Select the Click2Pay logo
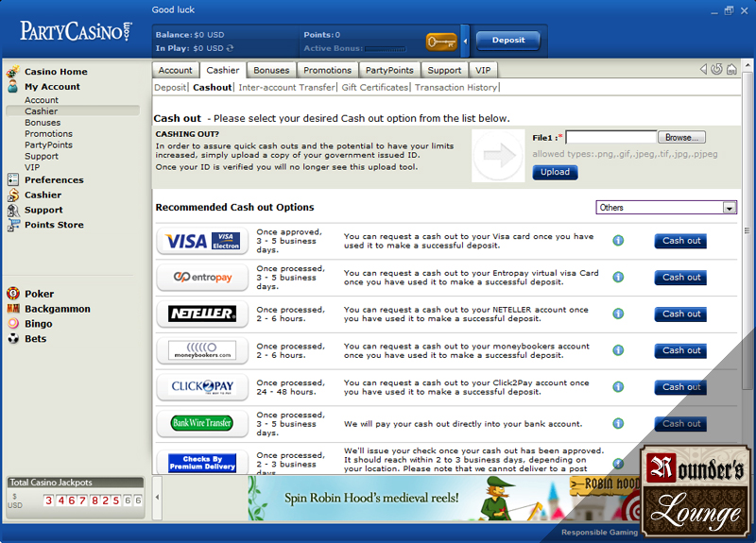Screen dimensions: 756x543 [202, 387]
